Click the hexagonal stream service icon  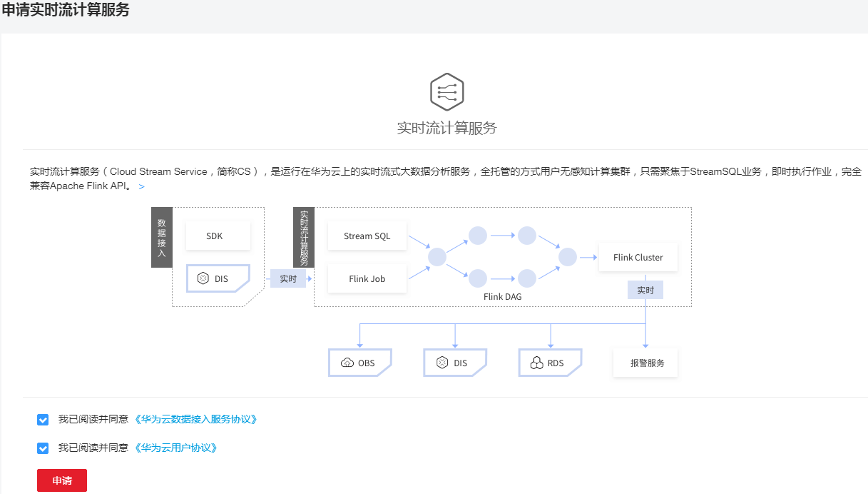[447, 91]
